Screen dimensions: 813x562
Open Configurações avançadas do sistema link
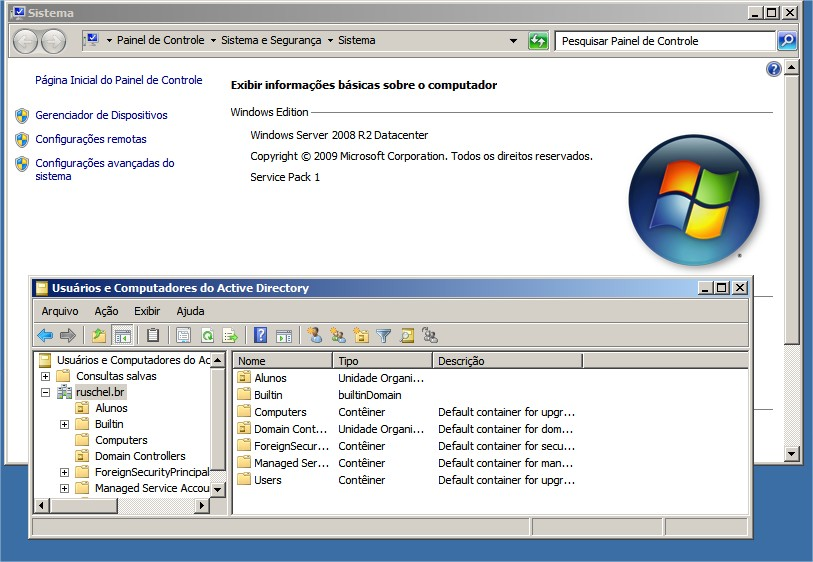[105, 170]
